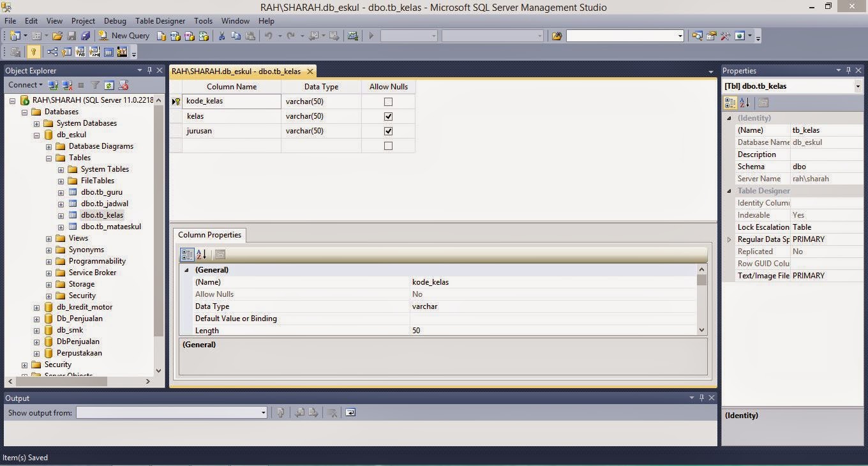
Task: Click the Manage Spatial Indexes icon
Action: click(123, 52)
